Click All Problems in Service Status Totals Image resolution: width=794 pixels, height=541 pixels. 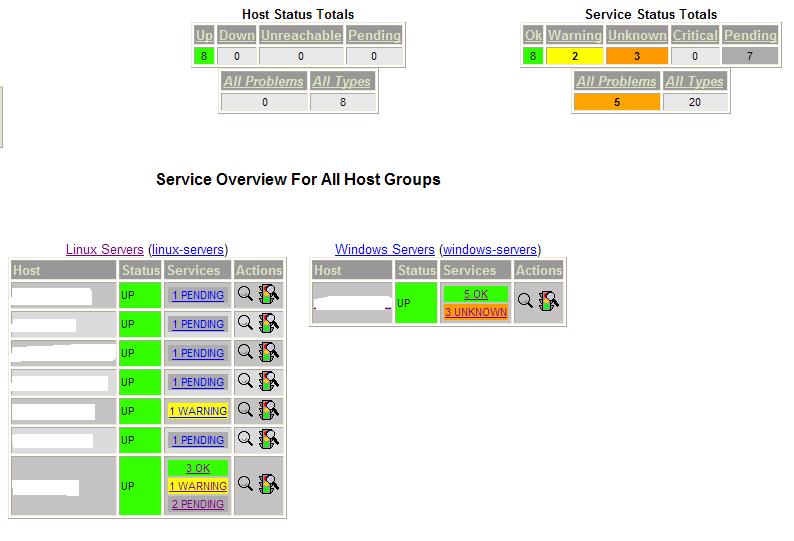[x=616, y=81]
